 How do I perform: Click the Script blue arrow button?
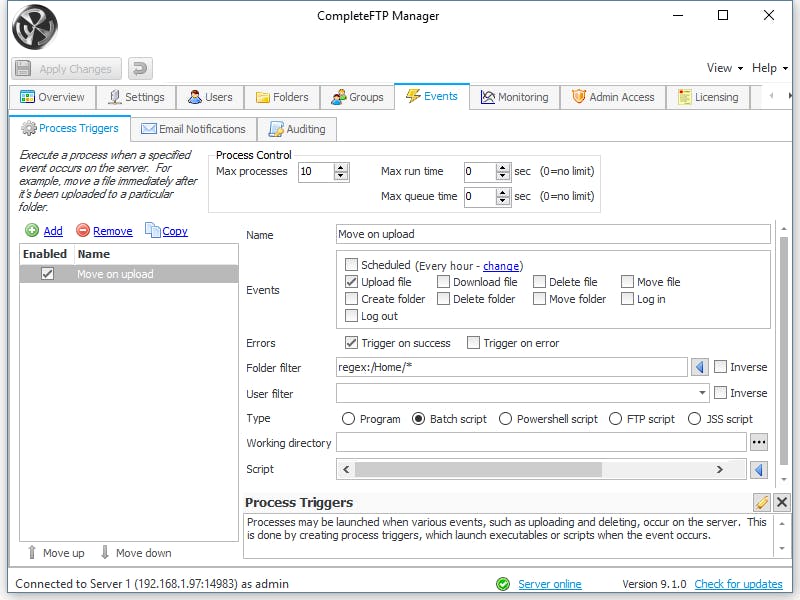(x=759, y=469)
